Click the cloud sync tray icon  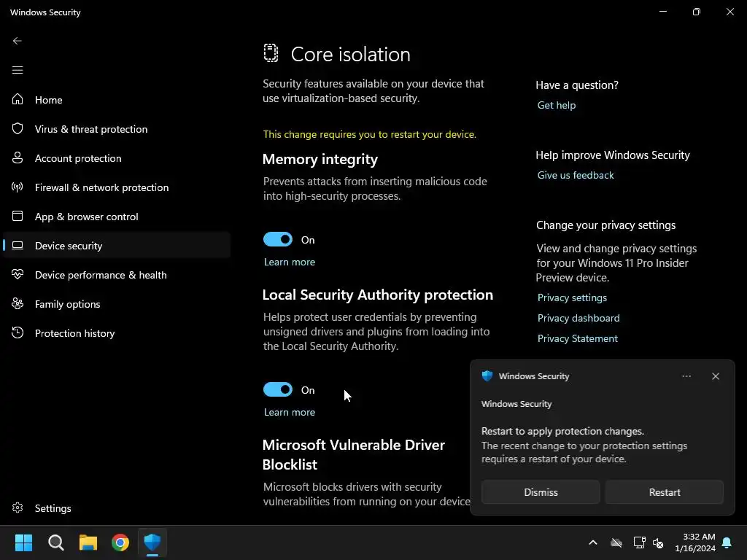coord(616,542)
